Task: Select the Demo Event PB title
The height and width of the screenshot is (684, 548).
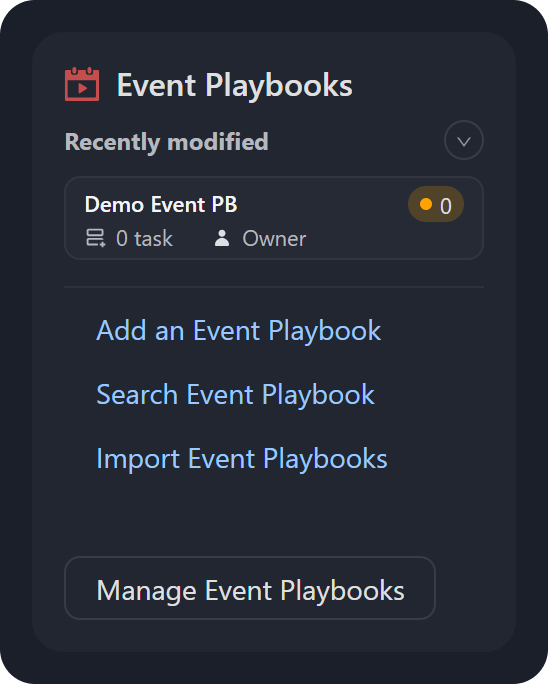Action: (x=161, y=205)
